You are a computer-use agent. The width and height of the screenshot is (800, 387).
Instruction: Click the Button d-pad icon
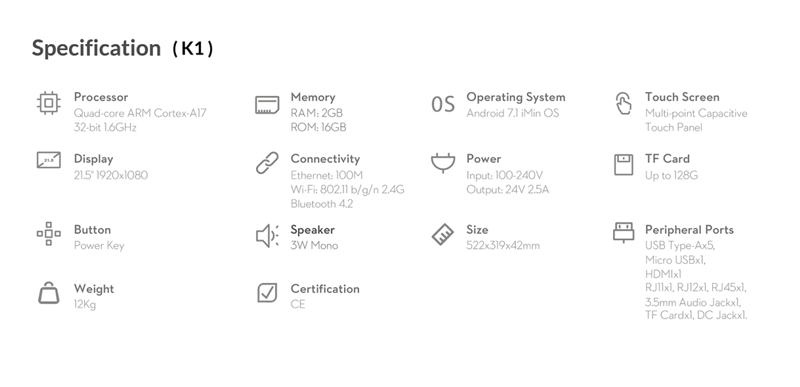click(x=48, y=234)
